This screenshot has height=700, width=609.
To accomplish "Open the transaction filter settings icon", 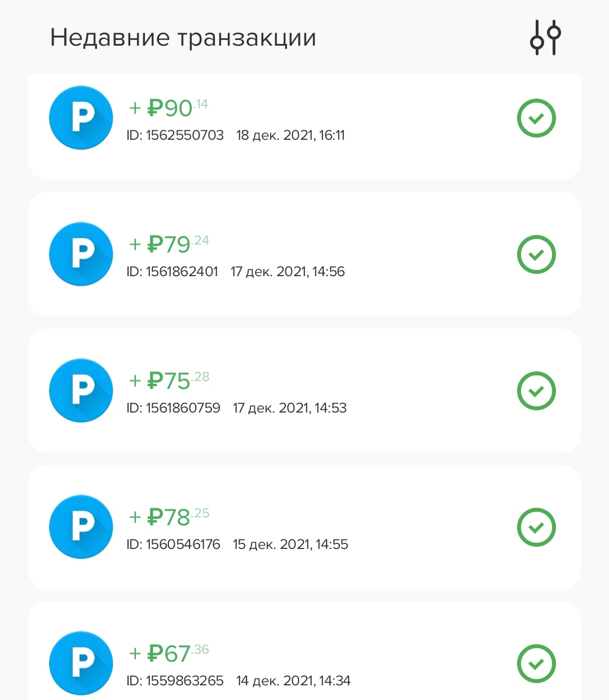I will point(545,38).
